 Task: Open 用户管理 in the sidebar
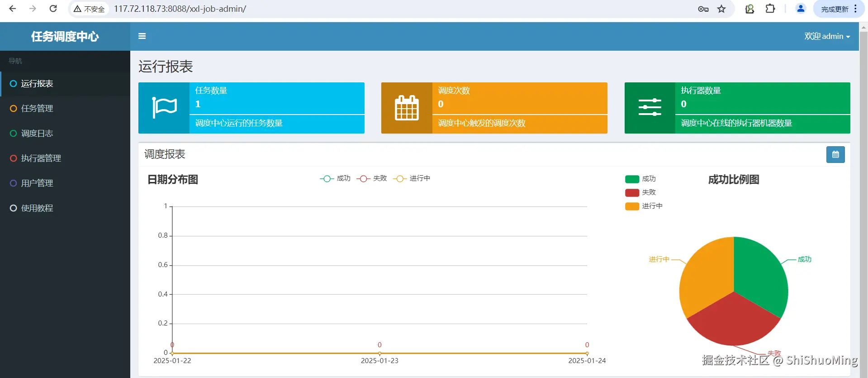(x=65, y=183)
